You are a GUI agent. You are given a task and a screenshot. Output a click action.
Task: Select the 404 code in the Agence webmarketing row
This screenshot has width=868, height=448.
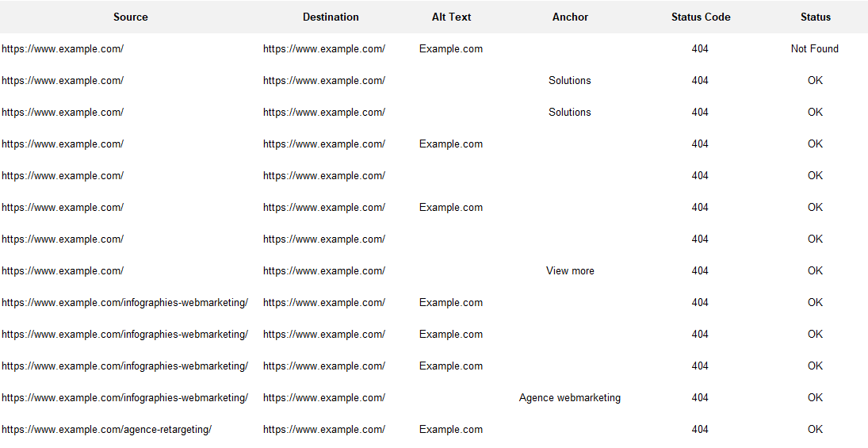pos(700,397)
